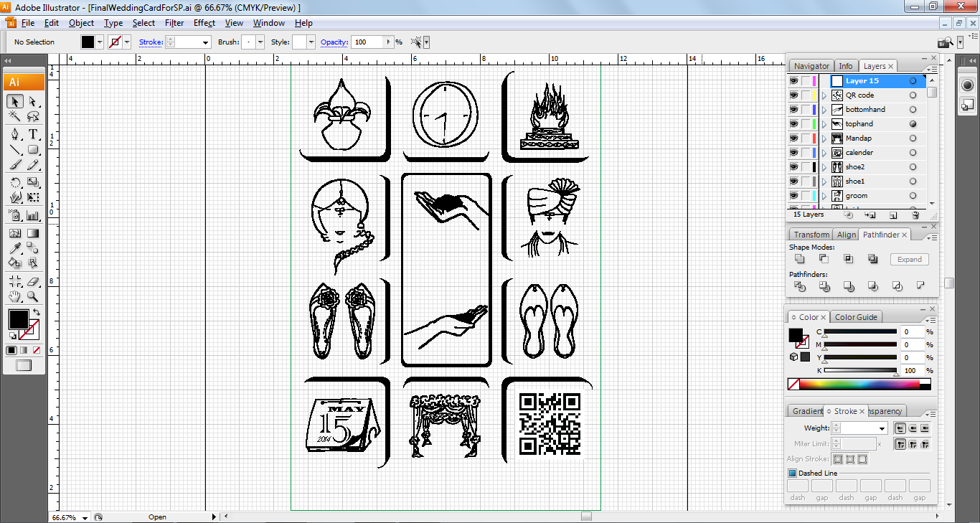Image resolution: width=980 pixels, height=523 pixels.
Task: Click the Fill color swatch in control bar
Action: click(88, 42)
